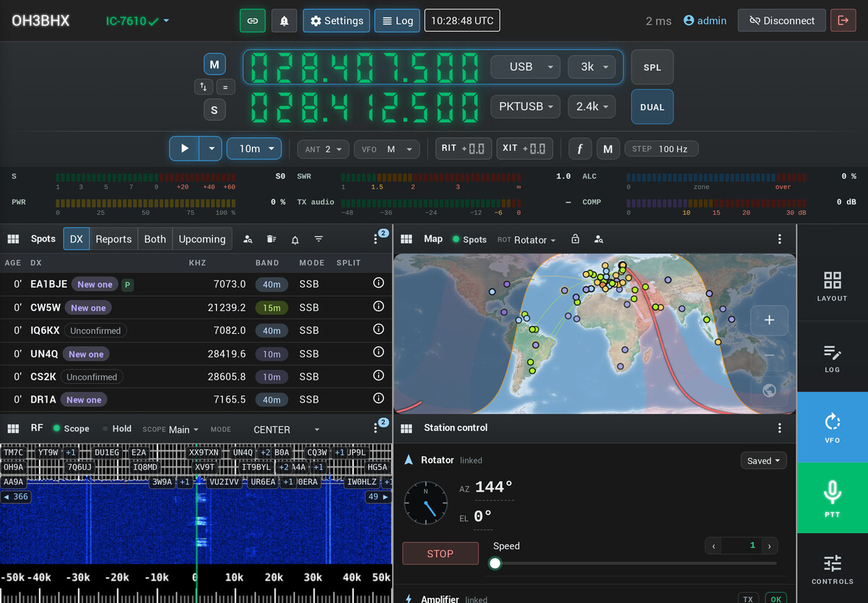Click the red logout icon
The width and height of the screenshot is (868, 603).
click(x=843, y=21)
